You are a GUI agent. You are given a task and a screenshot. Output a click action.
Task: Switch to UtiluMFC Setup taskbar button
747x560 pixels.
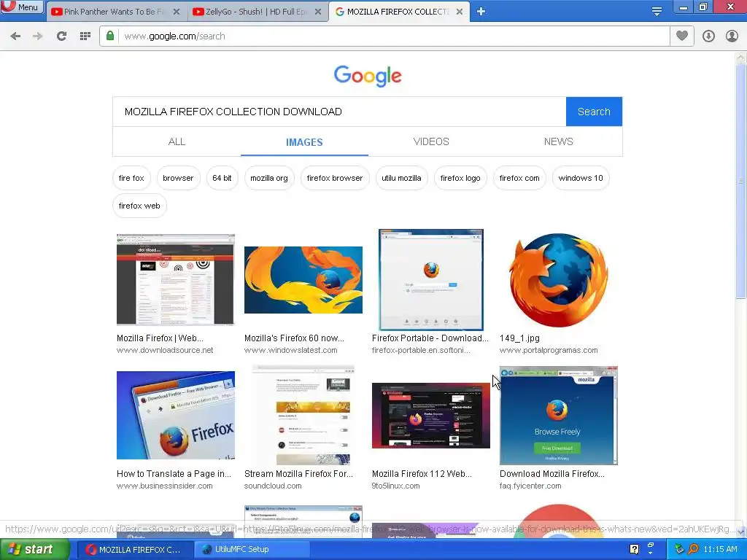point(252,549)
